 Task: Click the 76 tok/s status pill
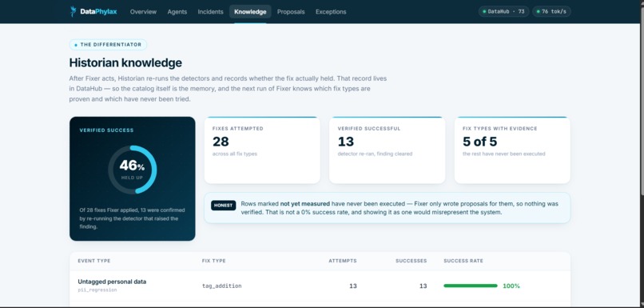point(551,11)
